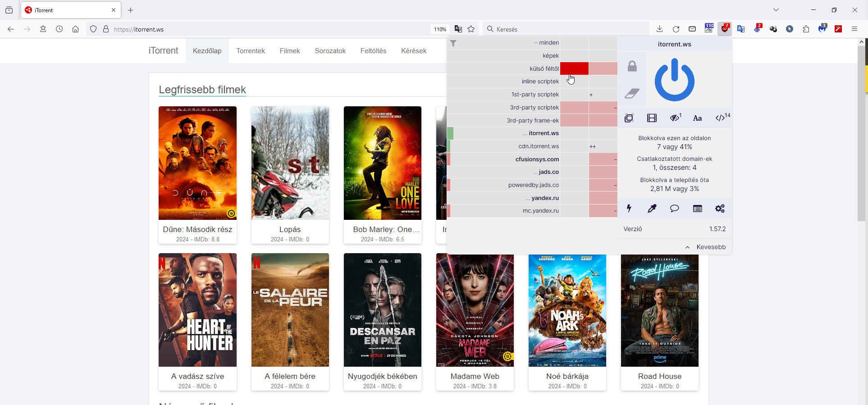Open the A vadász szíve movie link
The height and width of the screenshot is (405, 868).
pyautogui.click(x=197, y=376)
